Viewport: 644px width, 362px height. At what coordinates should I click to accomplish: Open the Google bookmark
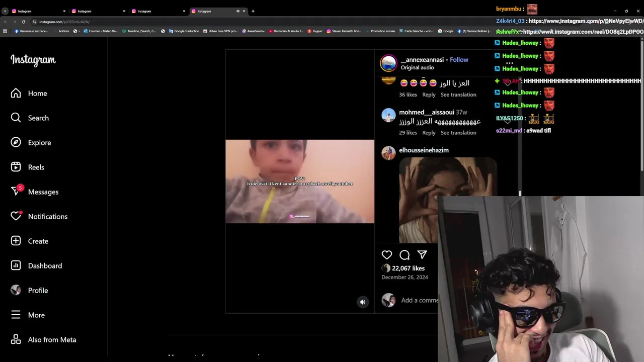click(x=446, y=31)
